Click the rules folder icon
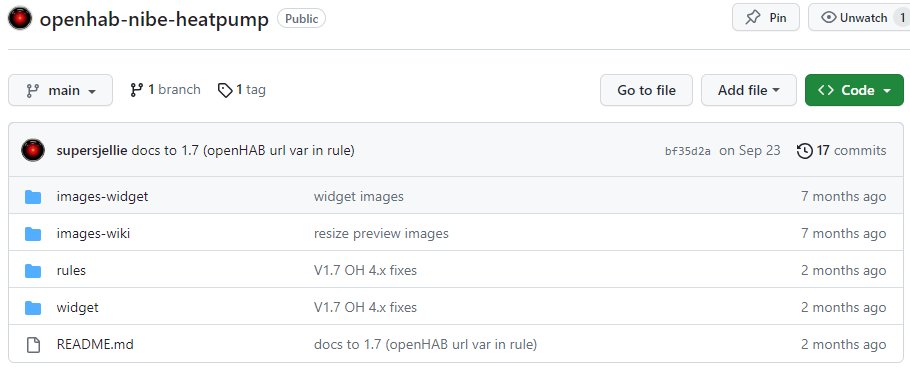The height and width of the screenshot is (368, 910). [33, 270]
